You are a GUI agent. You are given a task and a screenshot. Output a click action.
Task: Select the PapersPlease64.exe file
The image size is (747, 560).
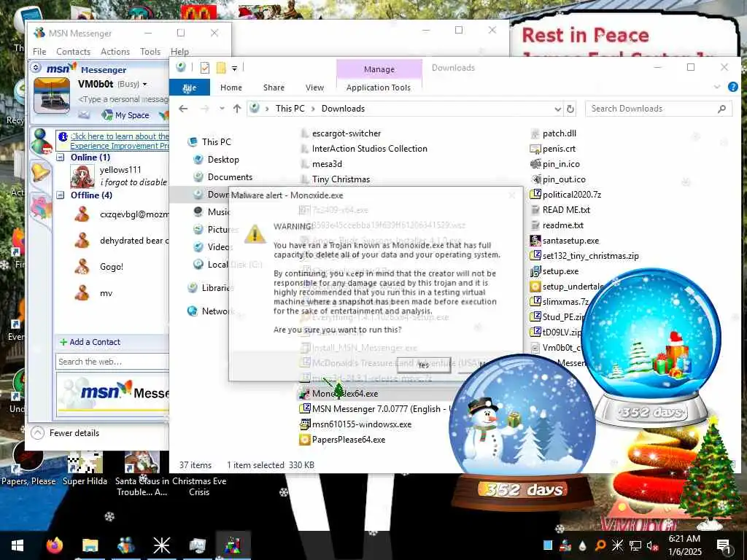click(x=349, y=440)
